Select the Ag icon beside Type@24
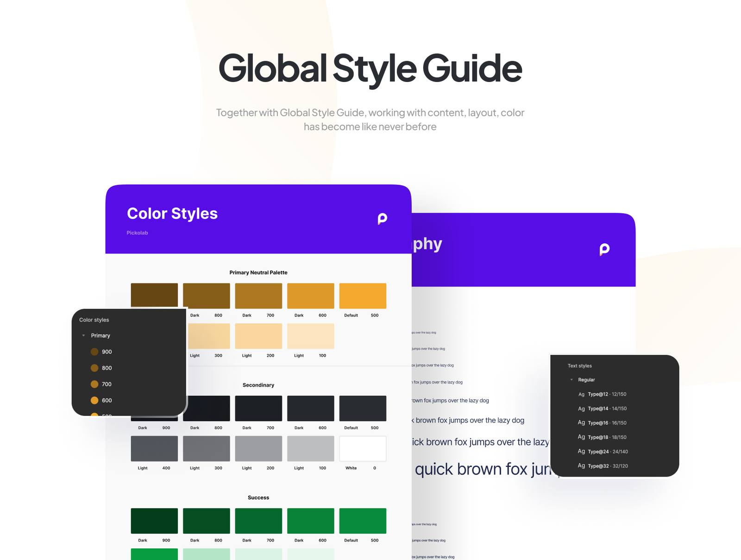 (x=581, y=451)
